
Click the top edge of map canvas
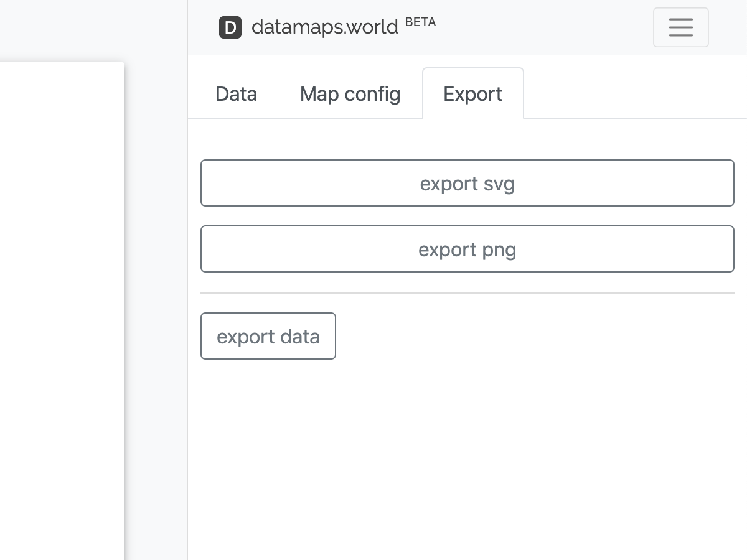62,63
